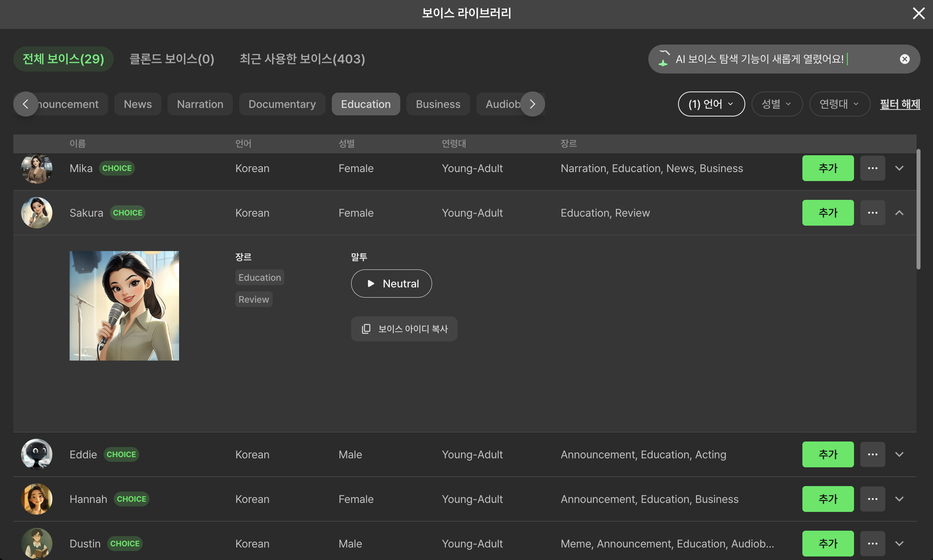Open more options for Dustin
Screen dimensions: 933x560
point(872,544)
